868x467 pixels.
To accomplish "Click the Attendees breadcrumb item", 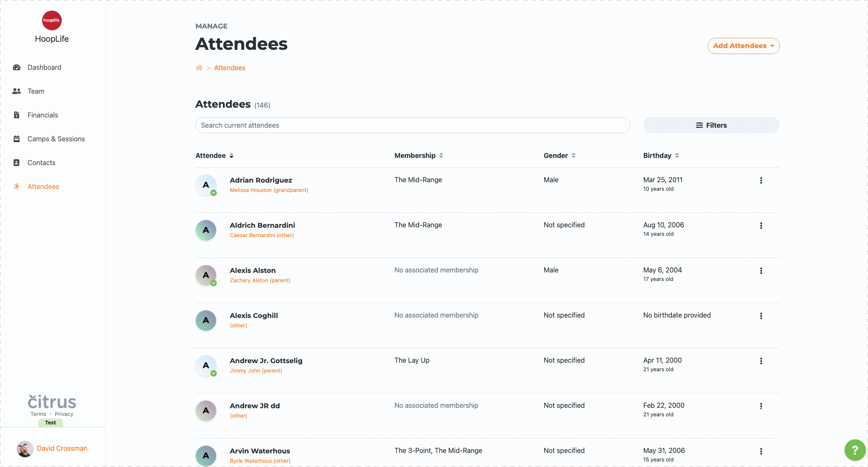I will tap(230, 68).
